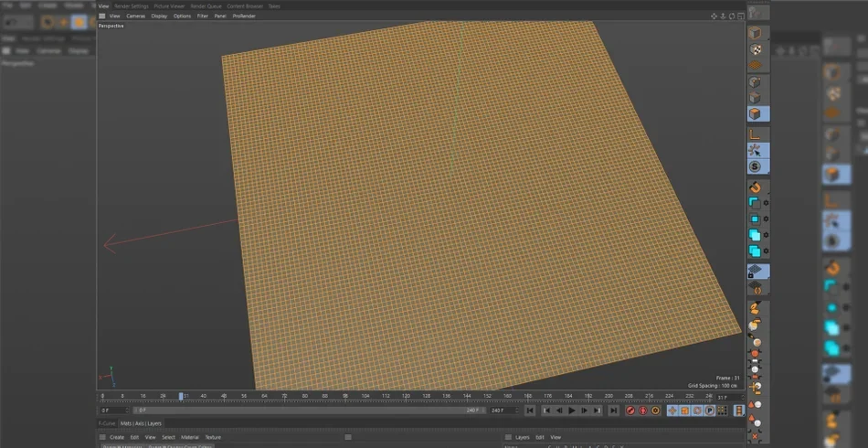Record active objects keyframe button

630,411
